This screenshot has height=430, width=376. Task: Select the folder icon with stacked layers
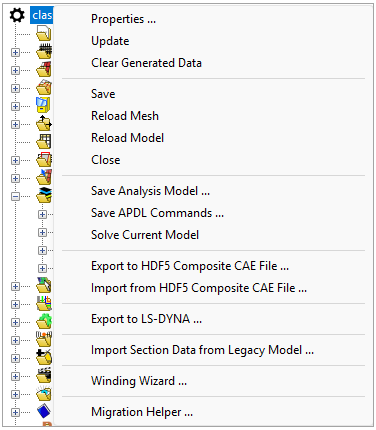(x=44, y=196)
